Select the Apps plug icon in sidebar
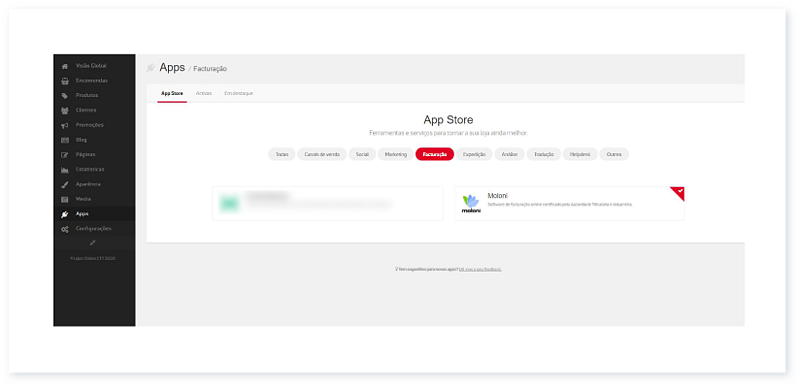The height and width of the screenshot is (387, 800). (65, 214)
